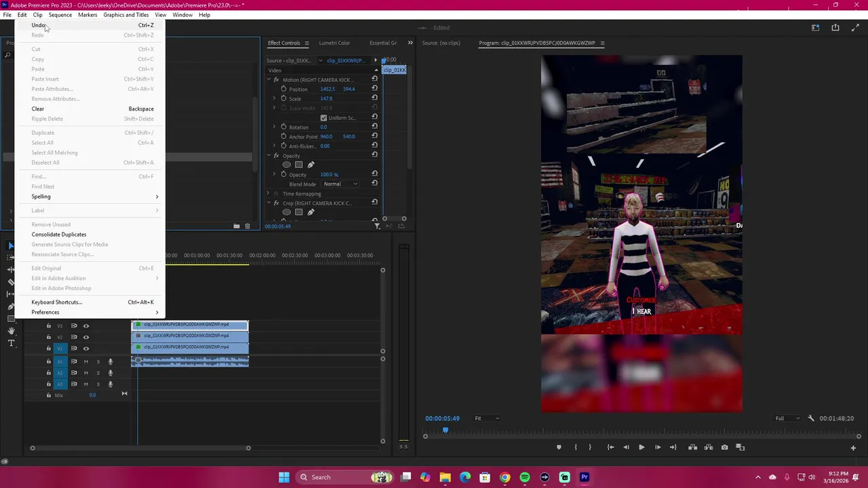Click the Program monitor playhead marker
Viewport: 868px width, 488px height.
(x=446, y=430)
